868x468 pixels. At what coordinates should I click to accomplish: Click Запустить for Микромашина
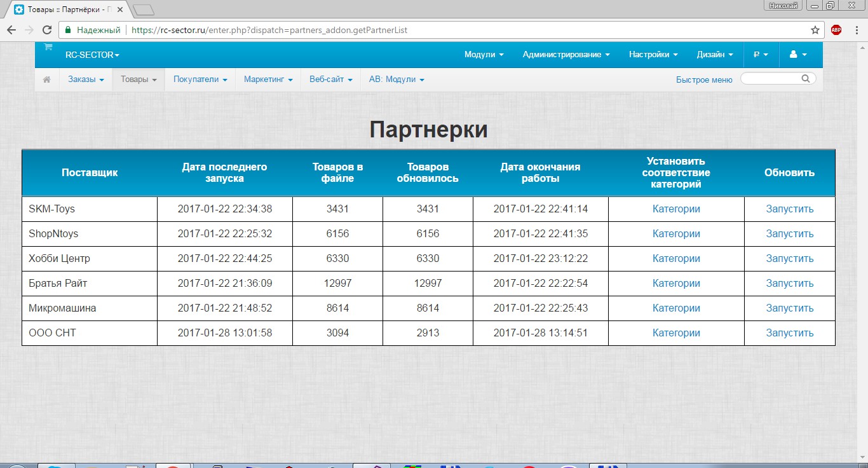tap(790, 308)
